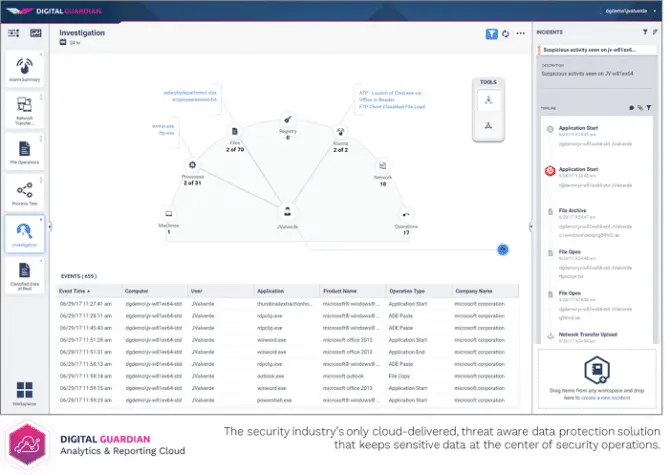This screenshot has width=670, height=475.
Task: Select the outlook.exe File Copy event row
Action: 288,376
